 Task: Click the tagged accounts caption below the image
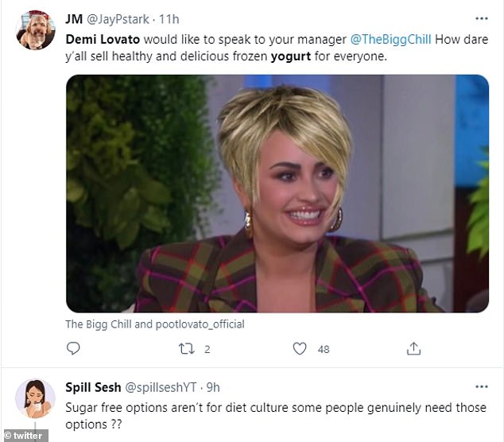point(155,324)
